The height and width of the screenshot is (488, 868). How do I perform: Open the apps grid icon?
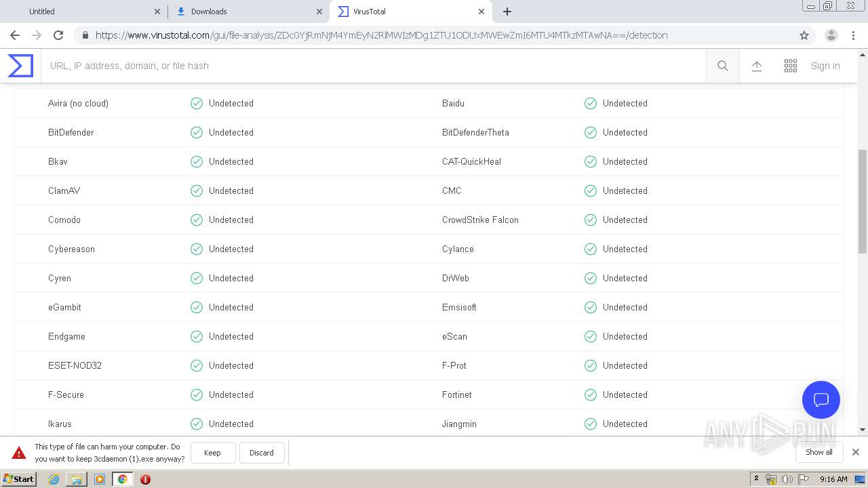coord(791,66)
